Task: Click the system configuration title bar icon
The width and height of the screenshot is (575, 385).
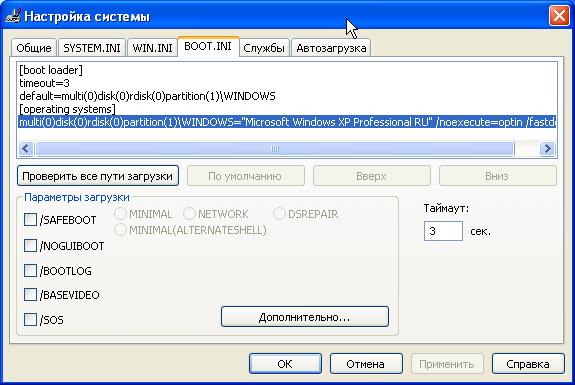Action: [12, 16]
